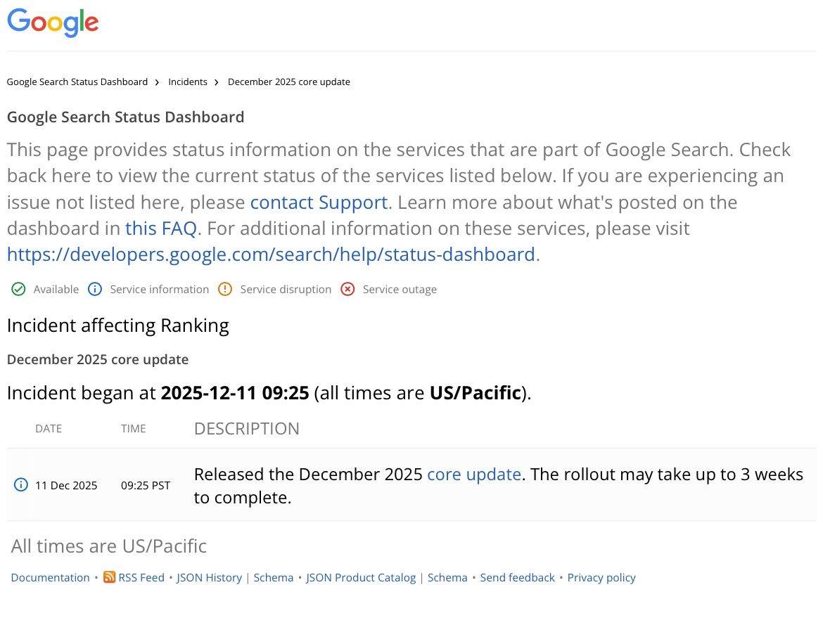The width and height of the screenshot is (823, 644).
Task: Click the blue Service information legend icon
Action: [94, 289]
